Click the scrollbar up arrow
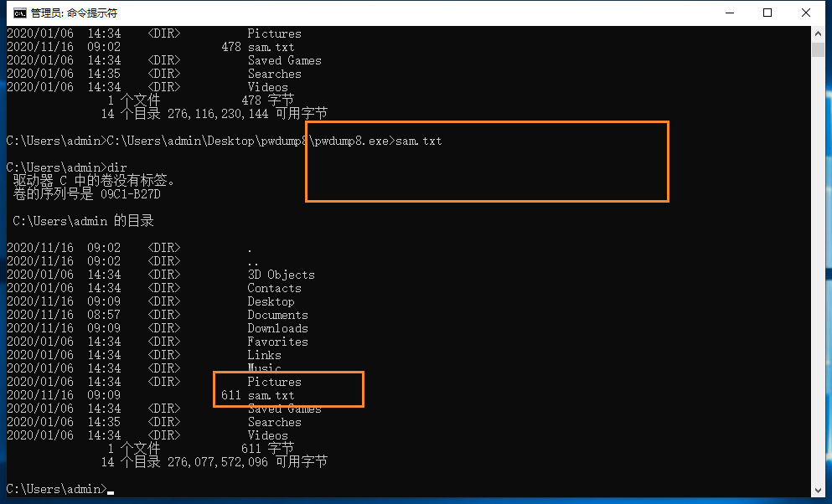Image resolution: width=832 pixels, height=504 pixels. pyautogui.click(x=818, y=33)
